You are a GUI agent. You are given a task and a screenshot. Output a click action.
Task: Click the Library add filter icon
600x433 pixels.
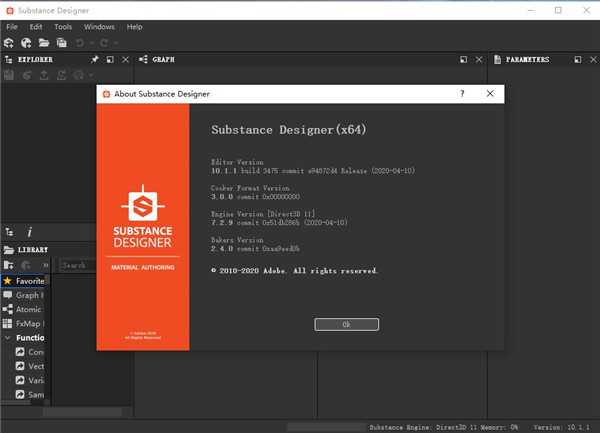(x=26, y=265)
